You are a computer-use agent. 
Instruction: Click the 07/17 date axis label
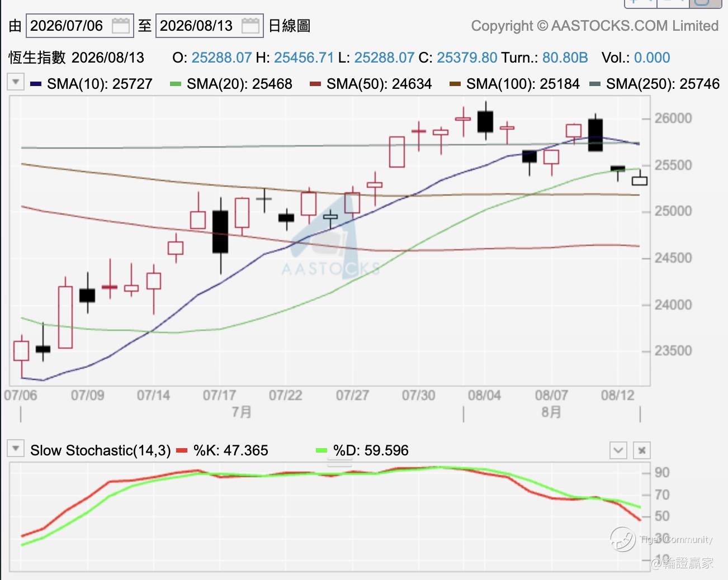[x=219, y=396]
